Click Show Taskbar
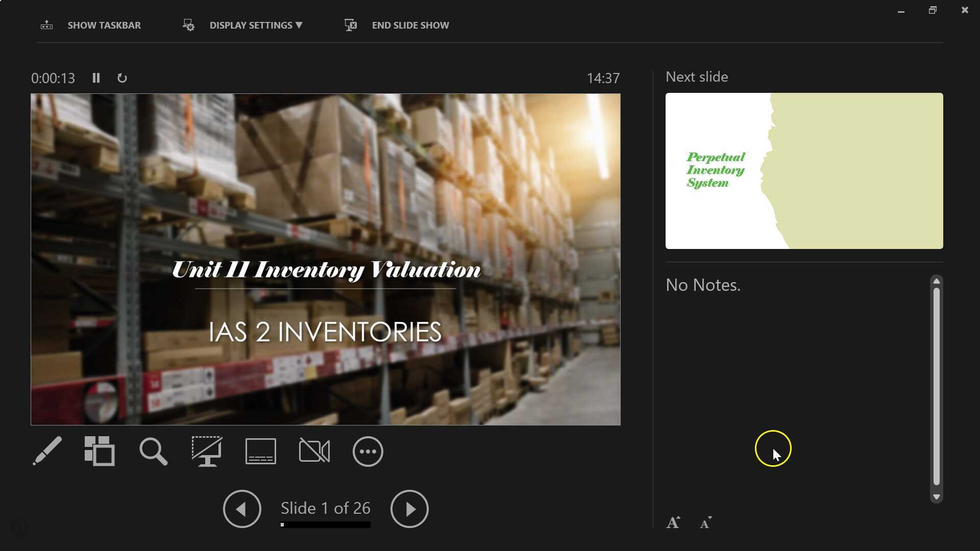Viewport: 980px width, 551px height. [x=104, y=25]
